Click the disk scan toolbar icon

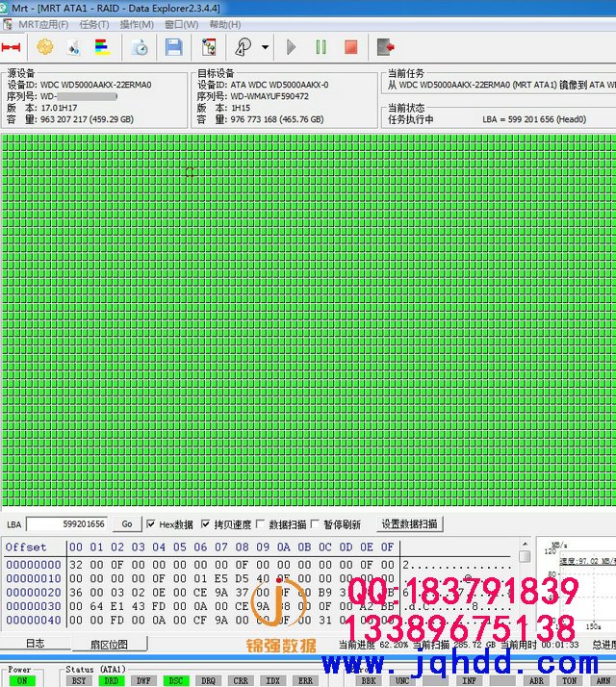click(243, 47)
